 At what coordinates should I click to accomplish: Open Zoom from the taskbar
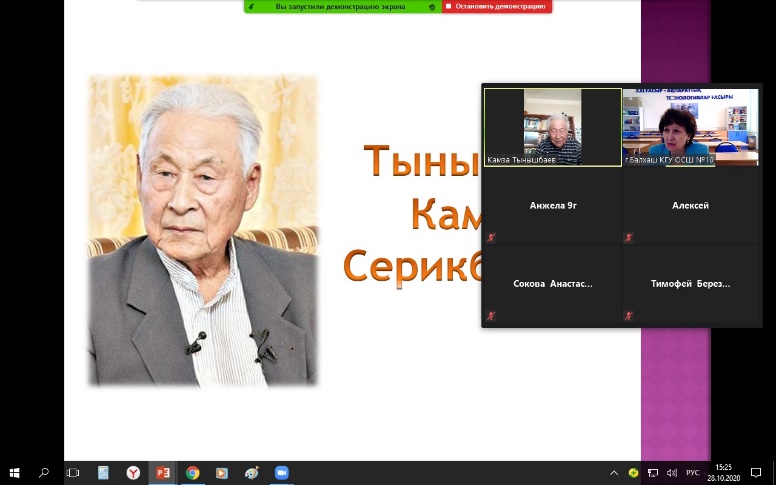(x=281, y=473)
